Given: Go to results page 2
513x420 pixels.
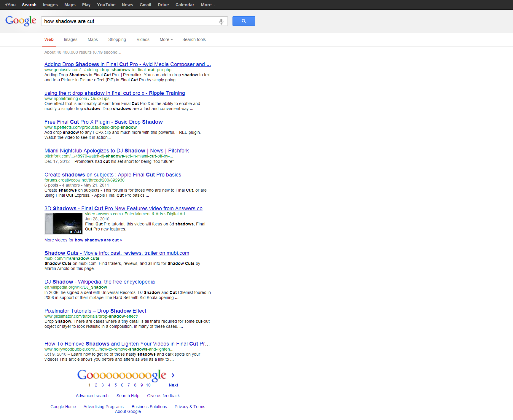Looking at the screenshot, I should pyautogui.click(x=96, y=385).
